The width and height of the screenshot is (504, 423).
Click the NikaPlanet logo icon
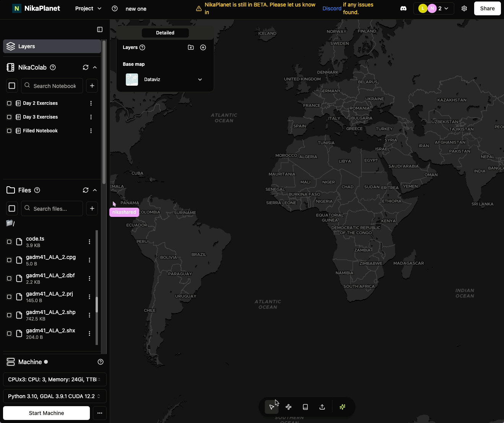pos(17,8)
